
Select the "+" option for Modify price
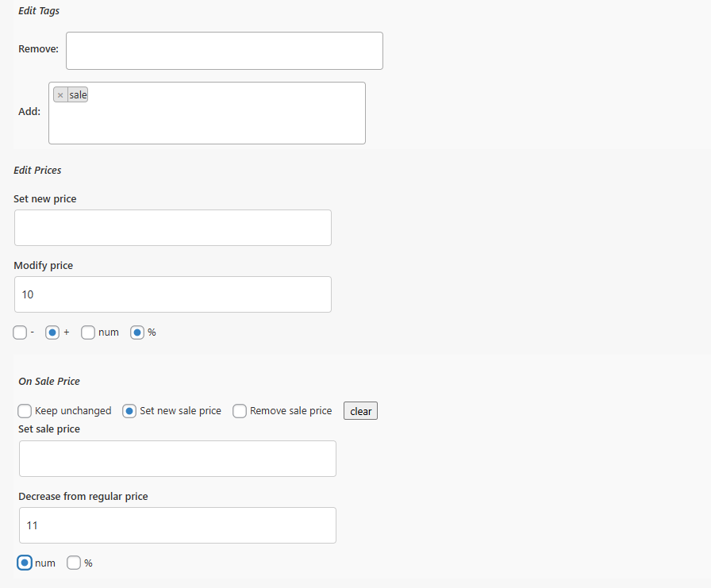coord(52,332)
